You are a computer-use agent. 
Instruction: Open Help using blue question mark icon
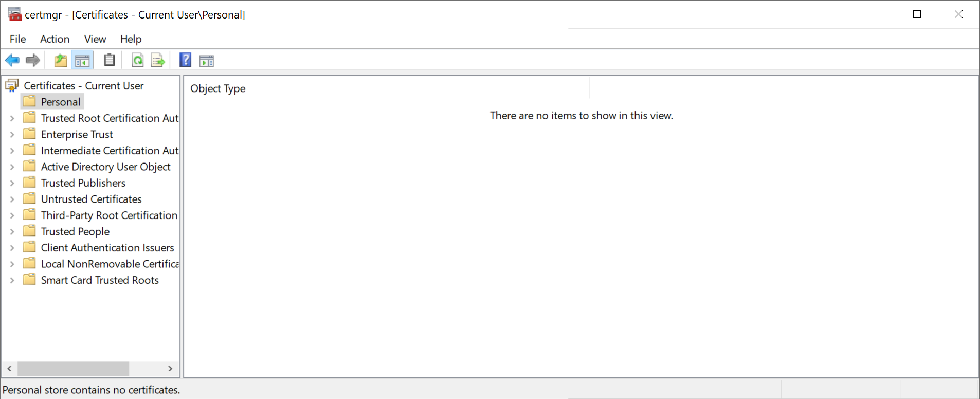[185, 60]
